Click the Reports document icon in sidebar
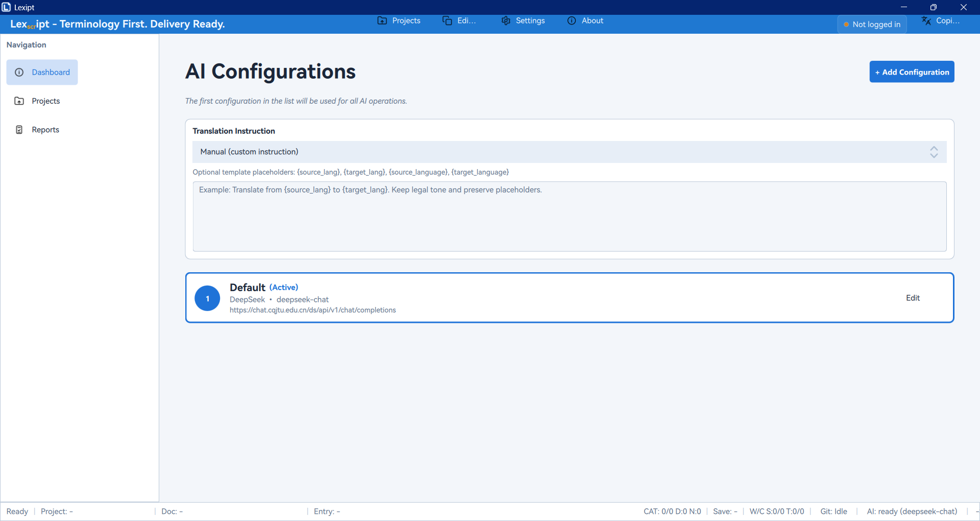The width and height of the screenshot is (980, 521). pyautogui.click(x=19, y=130)
